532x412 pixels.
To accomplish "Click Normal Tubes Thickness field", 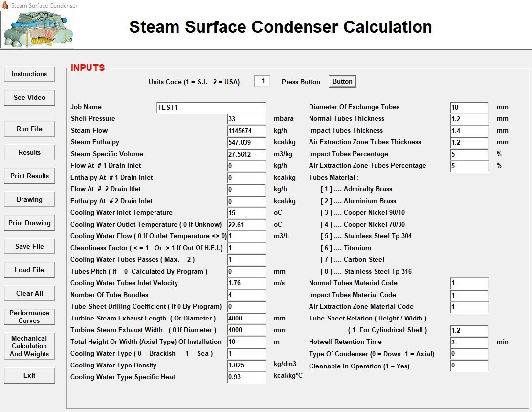I will [x=469, y=119].
